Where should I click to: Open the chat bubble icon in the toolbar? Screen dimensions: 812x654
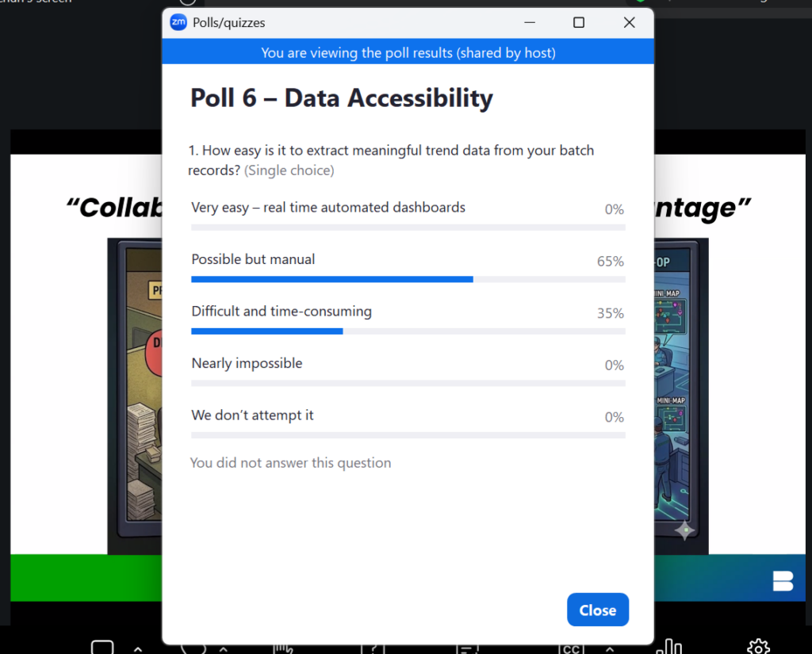pos(193,648)
